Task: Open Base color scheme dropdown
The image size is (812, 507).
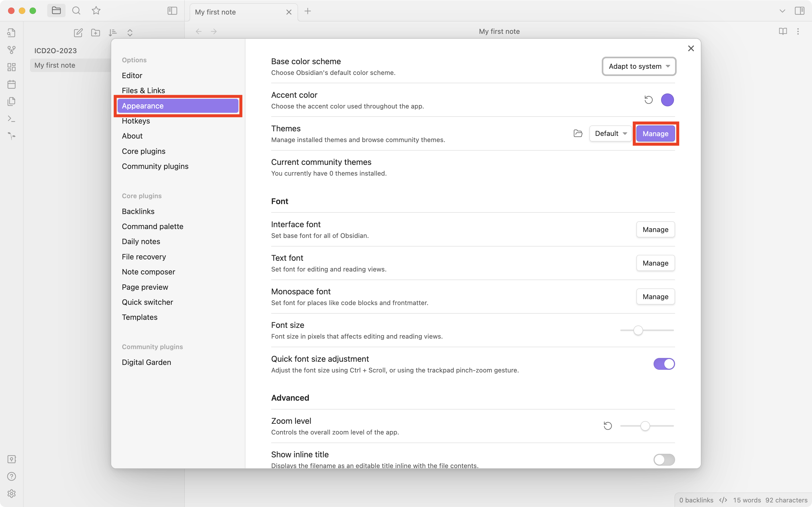Action: pyautogui.click(x=639, y=66)
